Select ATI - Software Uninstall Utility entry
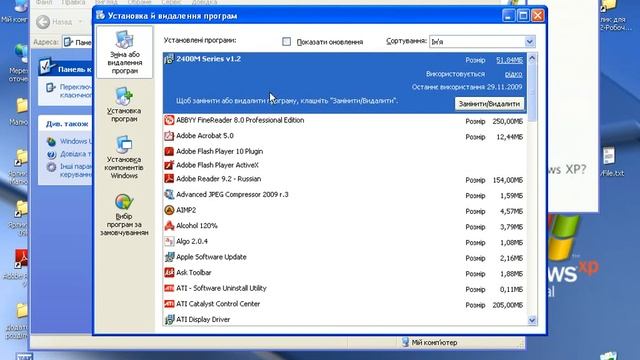This screenshot has height=360, width=640. tap(345, 289)
